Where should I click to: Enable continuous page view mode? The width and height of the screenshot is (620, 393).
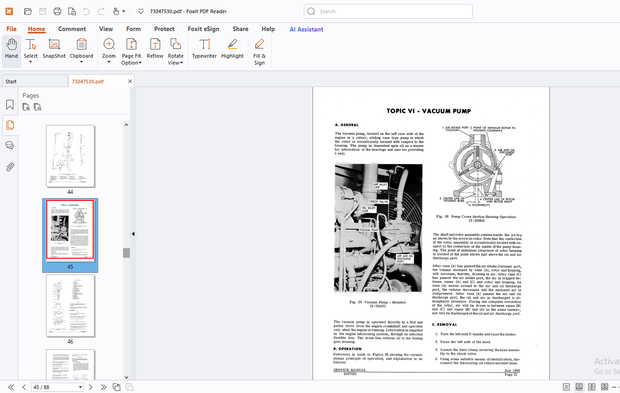pos(579,387)
